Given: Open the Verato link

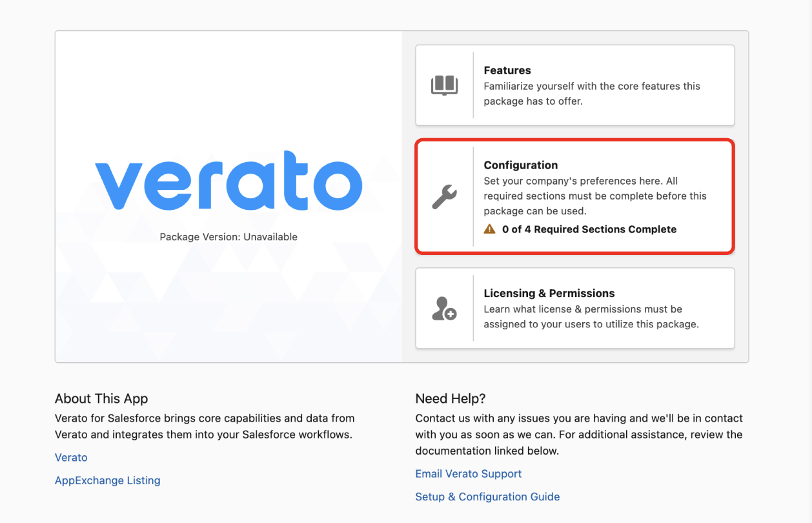Looking at the screenshot, I should (x=71, y=457).
